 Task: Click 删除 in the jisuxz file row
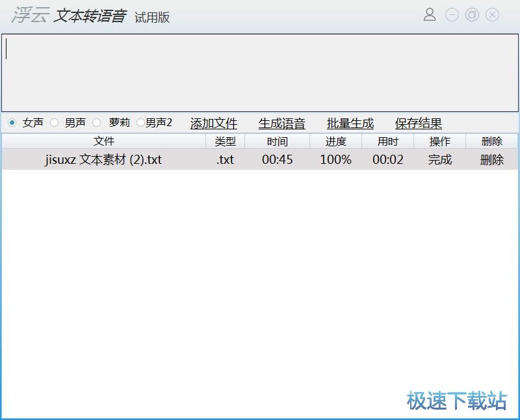tap(492, 159)
